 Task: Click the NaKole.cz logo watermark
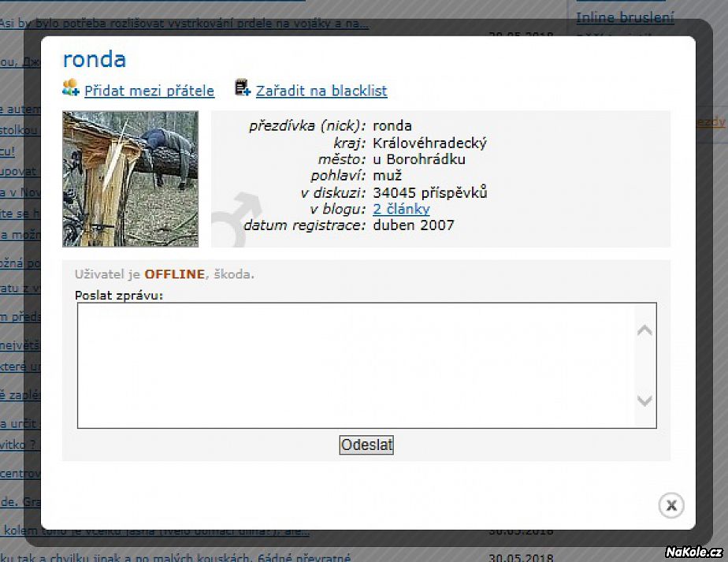click(x=693, y=552)
